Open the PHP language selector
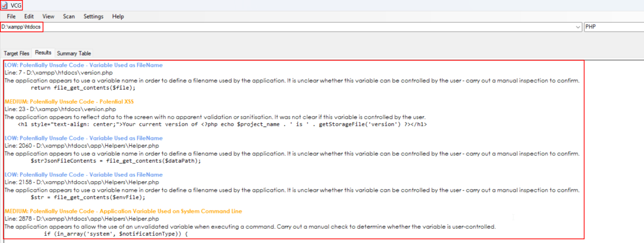Image resolution: width=644 pixels, height=243 pixels. (614, 27)
